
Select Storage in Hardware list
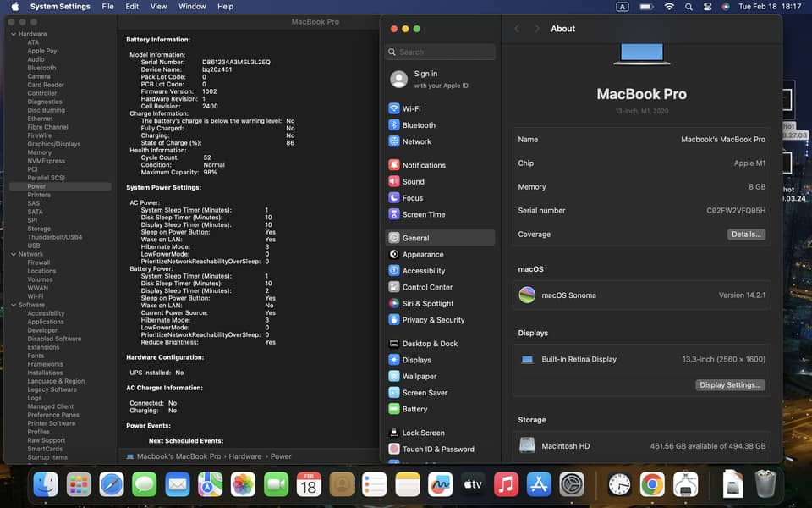[x=39, y=229]
